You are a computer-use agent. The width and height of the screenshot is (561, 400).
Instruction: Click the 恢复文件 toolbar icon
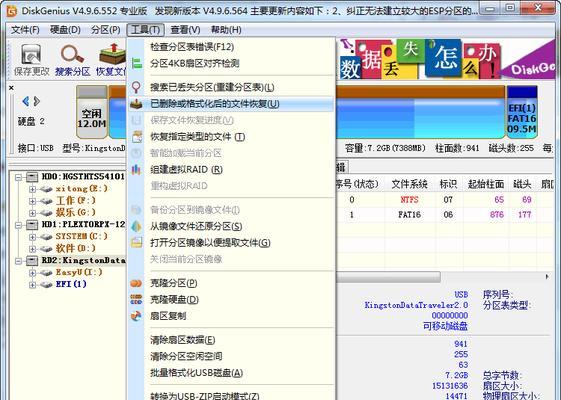coord(112,59)
